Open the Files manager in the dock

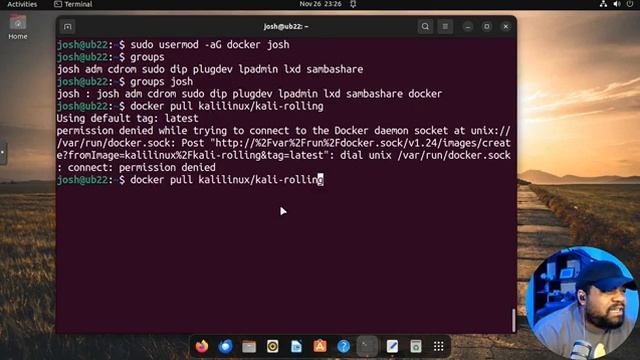point(249,346)
